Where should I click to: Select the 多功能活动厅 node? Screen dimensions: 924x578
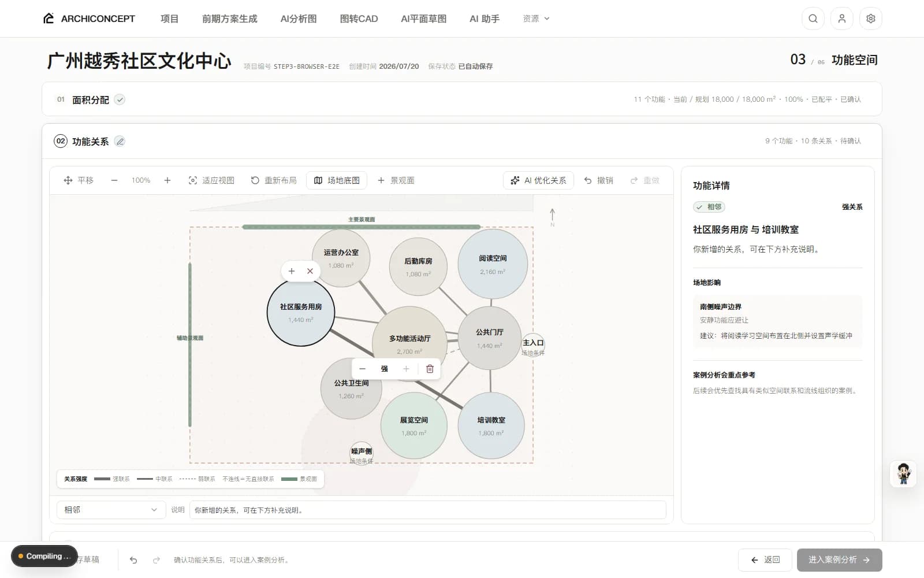coord(409,343)
